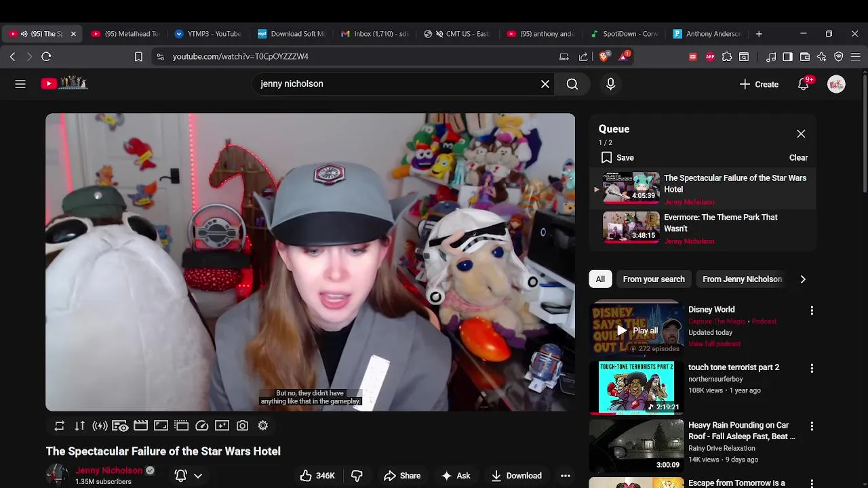
Task: Select the From your search chip
Action: tap(654, 279)
